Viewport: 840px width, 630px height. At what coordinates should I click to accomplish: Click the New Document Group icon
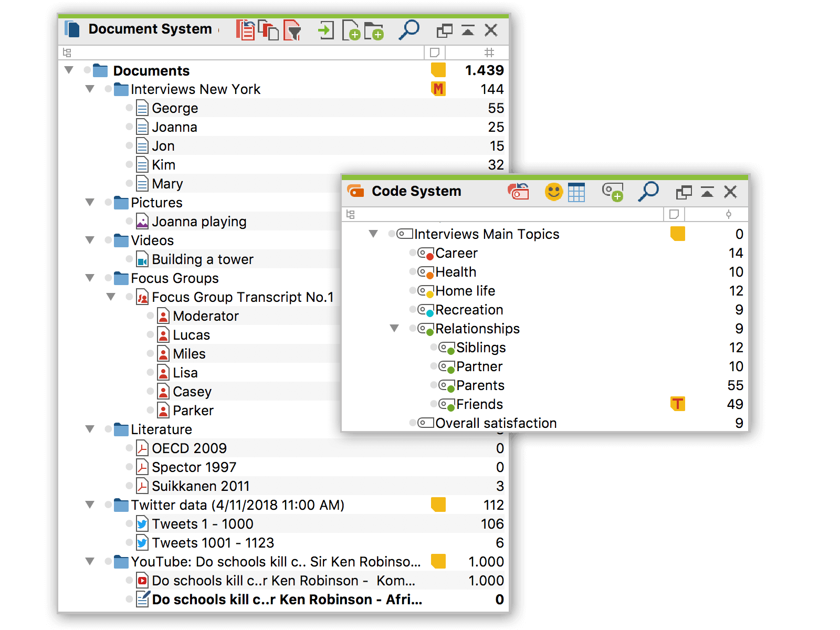(x=374, y=30)
